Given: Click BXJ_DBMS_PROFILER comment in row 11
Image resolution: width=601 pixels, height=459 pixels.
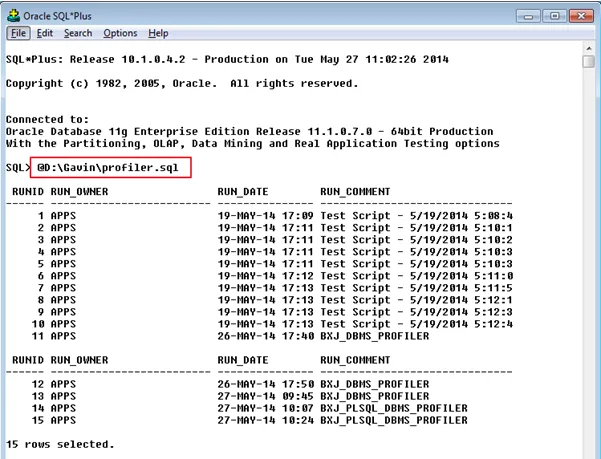Looking at the screenshot, I should 375,336.
